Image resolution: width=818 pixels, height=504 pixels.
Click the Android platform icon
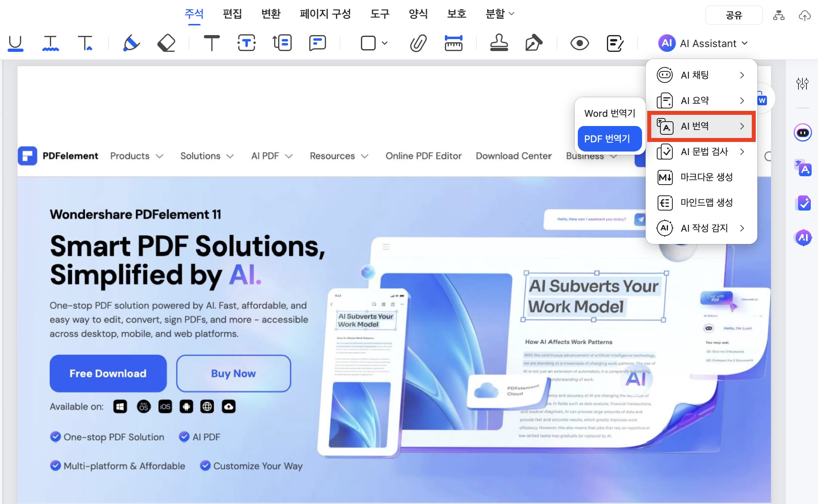click(x=186, y=407)
